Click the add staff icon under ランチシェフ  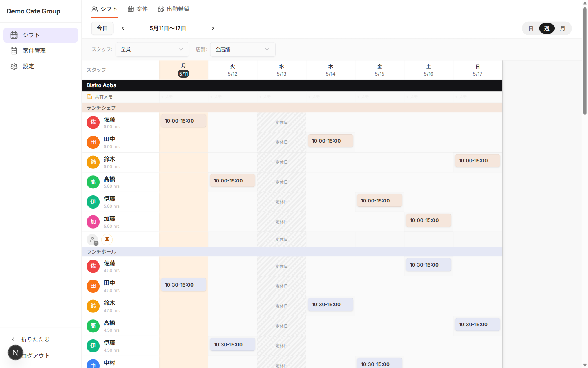click(x=93, y=240)
